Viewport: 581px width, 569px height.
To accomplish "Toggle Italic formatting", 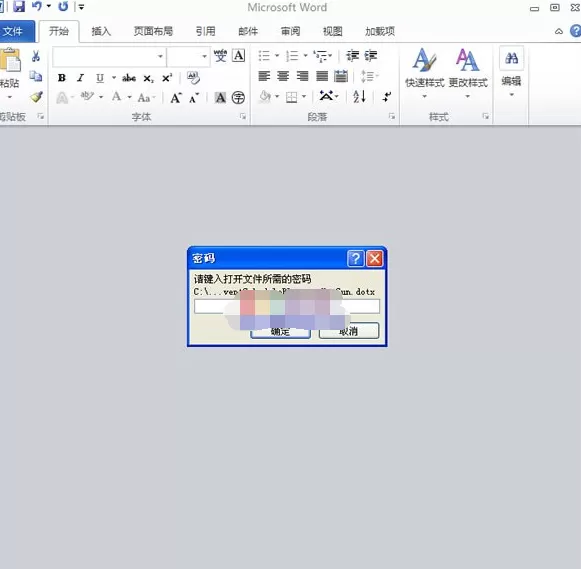I will pos(80,78).
